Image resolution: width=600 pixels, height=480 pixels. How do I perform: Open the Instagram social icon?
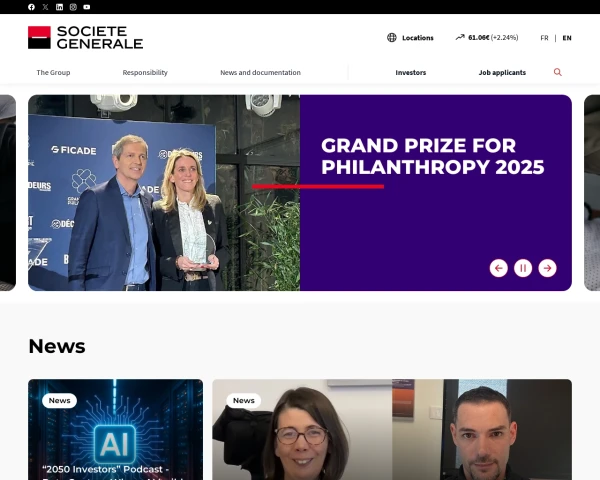coord(73,7)
